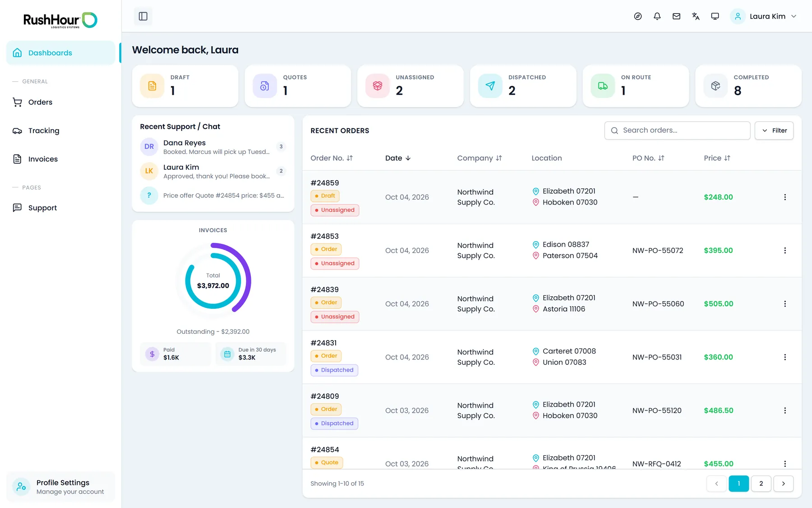Sort by PO No. column
812x508 pixels.
pyautogui.click(x=648, y=158)
